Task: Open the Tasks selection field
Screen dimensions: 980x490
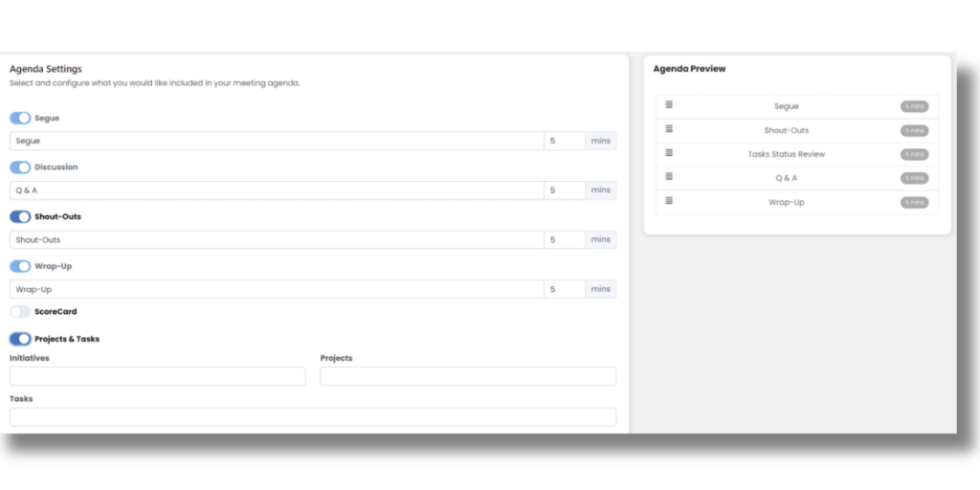Action: pos(313,416)
